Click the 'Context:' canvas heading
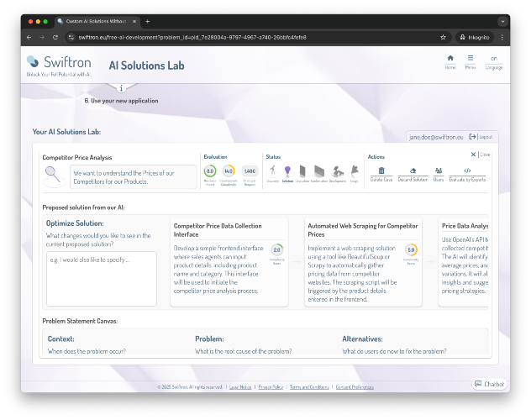This screenshot has height=420, width=531. [x=61, y=339]
